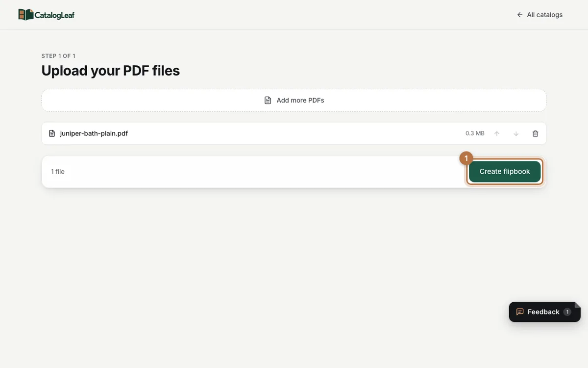Open the Feedback widget

pyautogui.click(x=545, y=312)
